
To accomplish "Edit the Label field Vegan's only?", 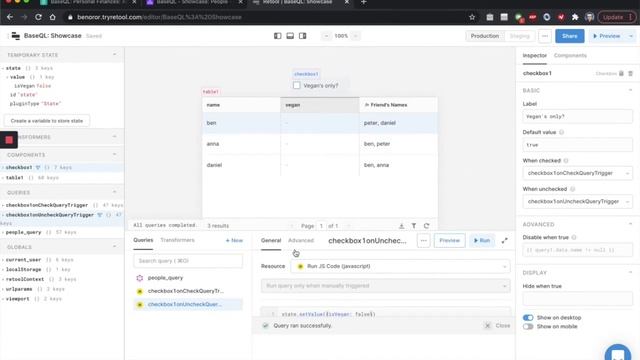I will pyautogui.click(x=578, y=116).
